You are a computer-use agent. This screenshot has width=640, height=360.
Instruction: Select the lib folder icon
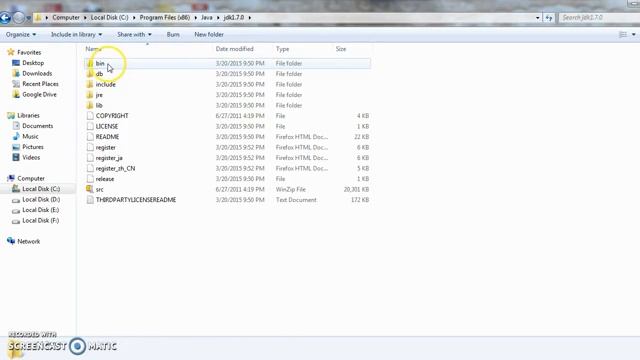click(x=90, y=105)
